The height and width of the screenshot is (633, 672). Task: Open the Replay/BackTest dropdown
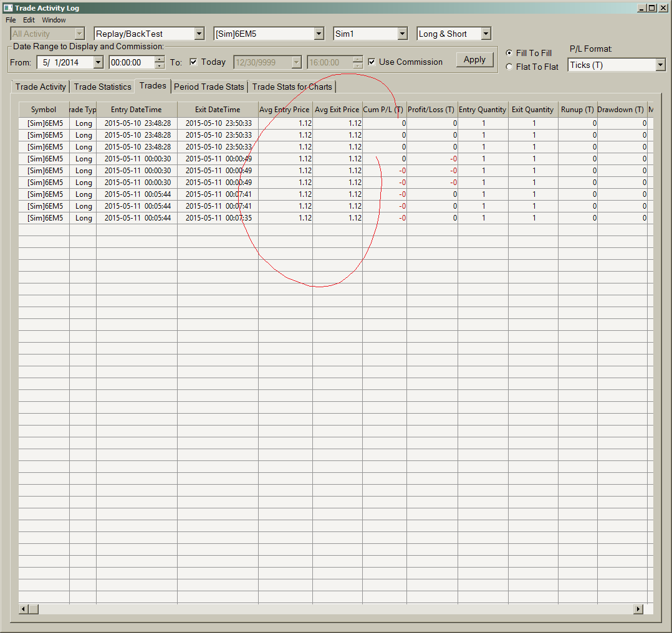199,34
